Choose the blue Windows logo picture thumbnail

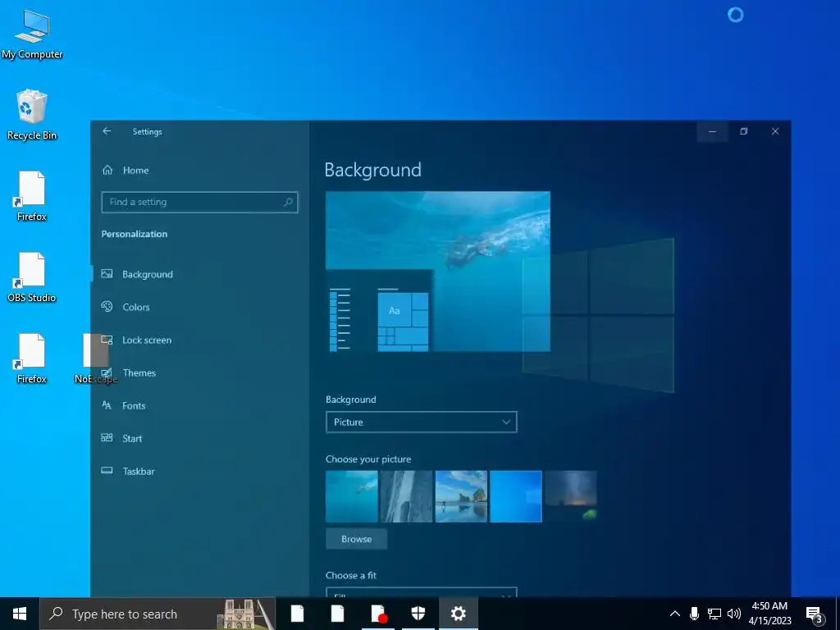click(516, 496)
